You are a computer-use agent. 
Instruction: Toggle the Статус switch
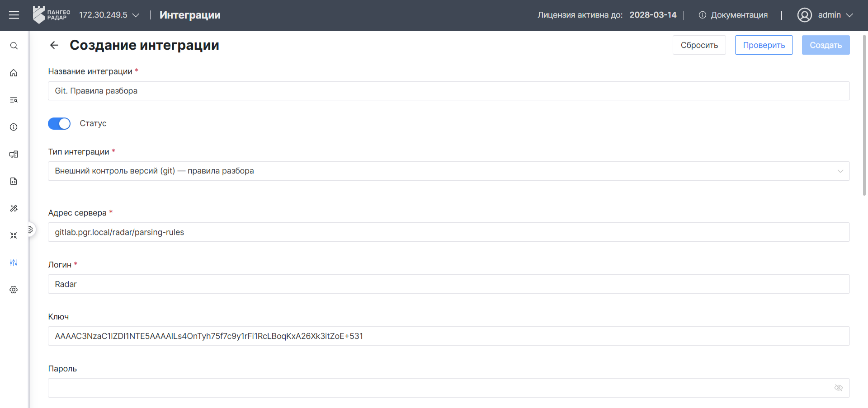click(59, 123)
